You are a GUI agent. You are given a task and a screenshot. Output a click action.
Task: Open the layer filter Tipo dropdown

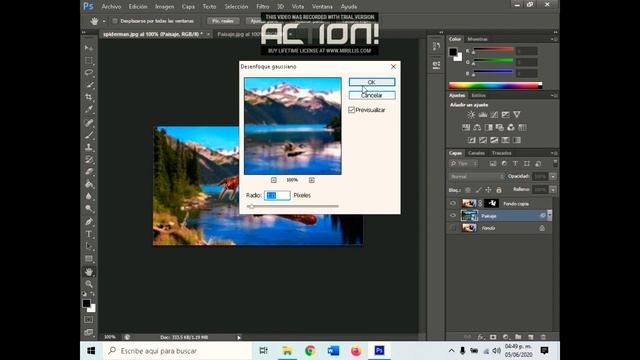(x=464, y=164)
